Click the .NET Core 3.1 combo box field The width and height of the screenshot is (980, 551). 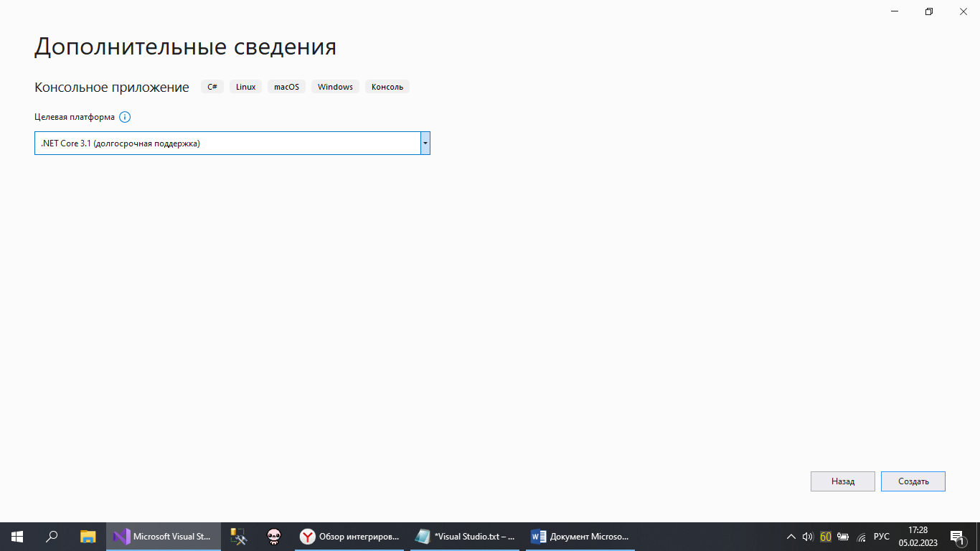pyautogui.click(x=227, y=143)
